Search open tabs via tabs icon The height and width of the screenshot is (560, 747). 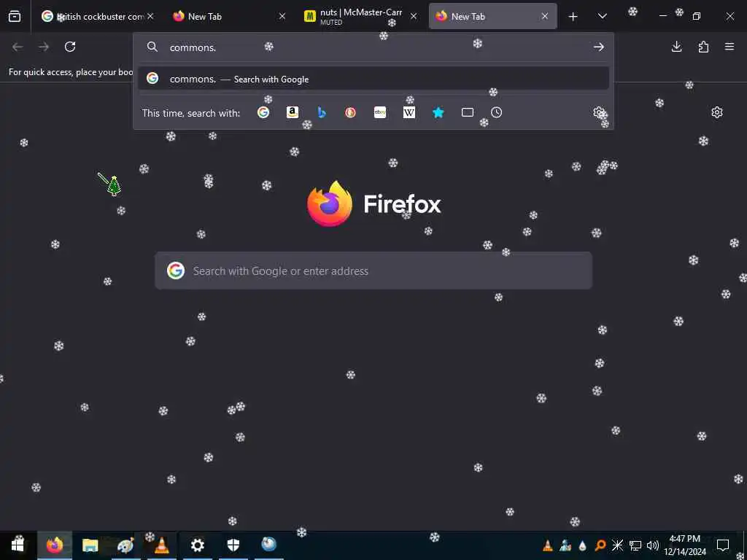pos(468,112)
